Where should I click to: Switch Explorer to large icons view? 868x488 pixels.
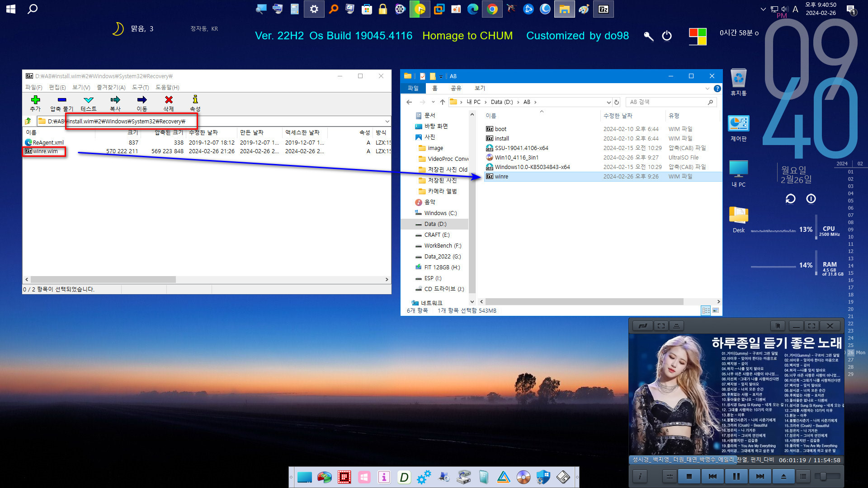point(716,310)
